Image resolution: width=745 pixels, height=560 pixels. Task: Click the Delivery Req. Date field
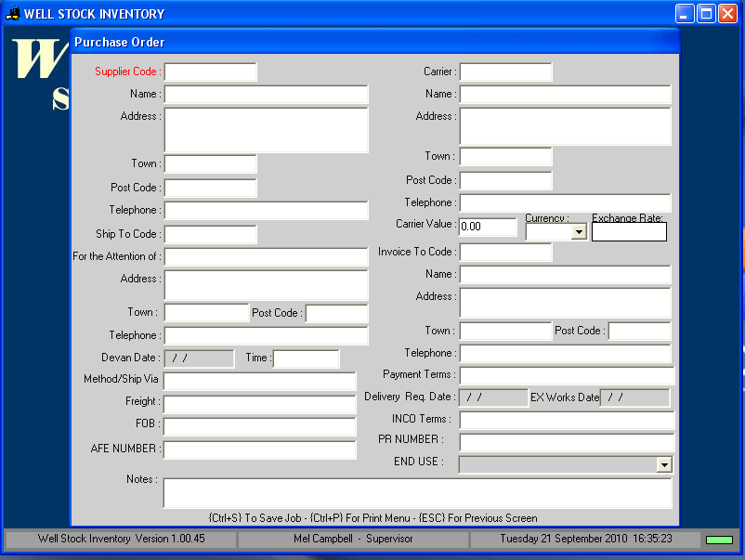coord(493,398)
